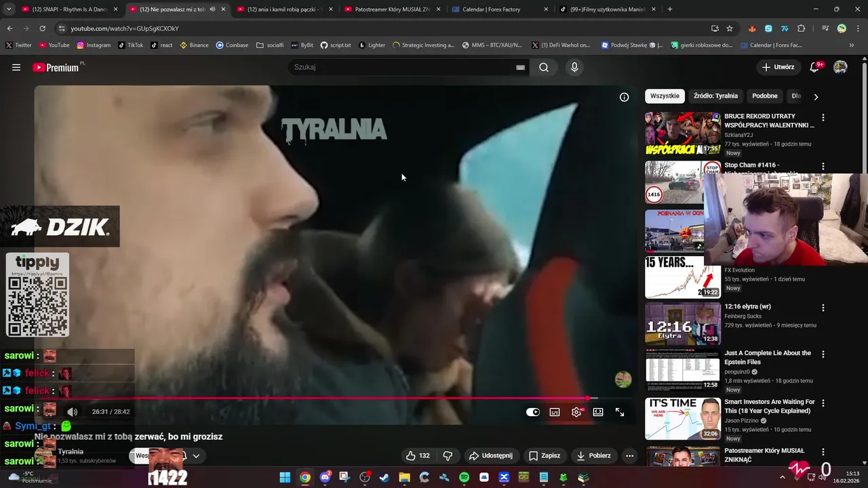Image resolution: width=868 pixels, height=488 pixels.
Task: Open the browser extensions puzzle icon
Action: click(802, 28)
